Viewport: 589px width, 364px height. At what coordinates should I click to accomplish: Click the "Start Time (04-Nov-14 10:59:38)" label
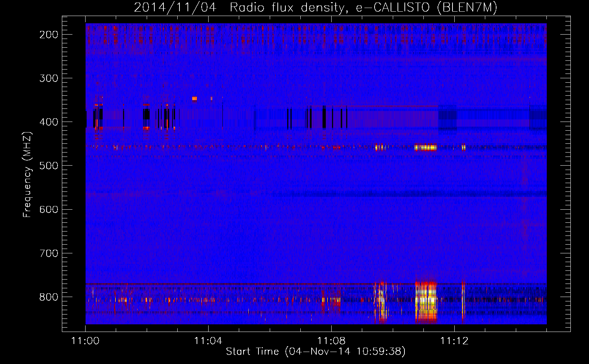click(x=316, y=352)
